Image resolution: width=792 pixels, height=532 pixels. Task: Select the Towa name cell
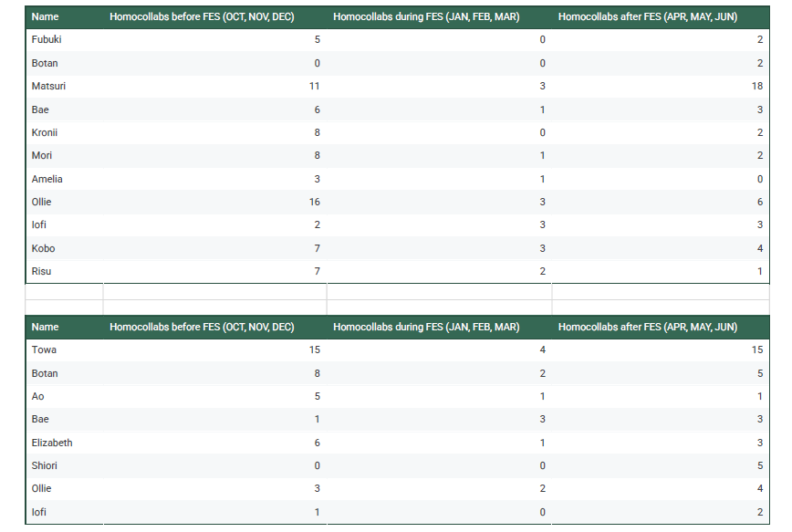click(x=64, y=349)
